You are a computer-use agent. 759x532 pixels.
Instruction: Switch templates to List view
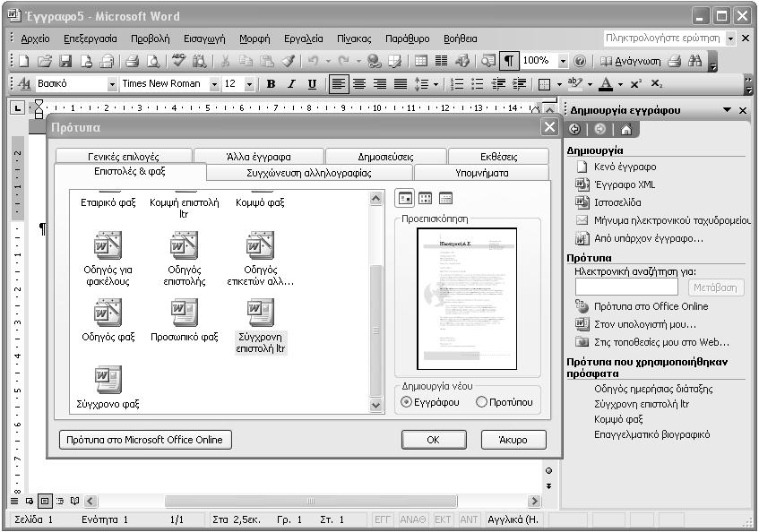click(425, 198)
